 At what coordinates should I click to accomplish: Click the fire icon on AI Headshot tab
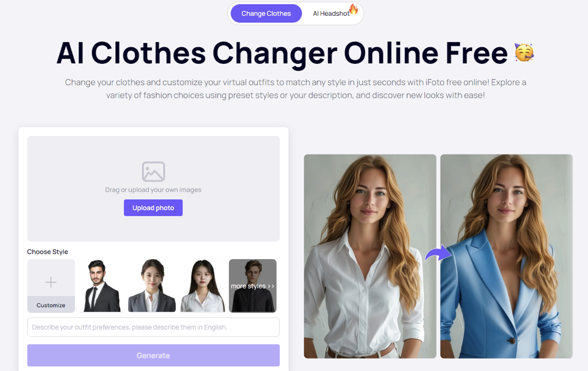pyautogui.click(x=353, y=9)
